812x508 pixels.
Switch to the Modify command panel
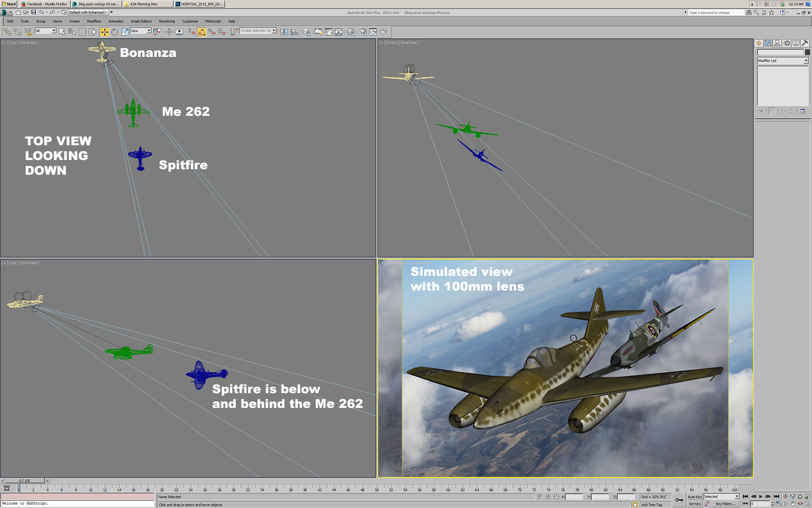coord(767,43)
